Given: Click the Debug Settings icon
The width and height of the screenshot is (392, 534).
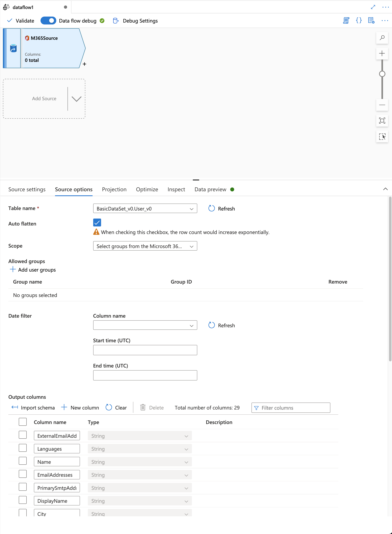Looking at the screenshot, I should click(115, 20).
